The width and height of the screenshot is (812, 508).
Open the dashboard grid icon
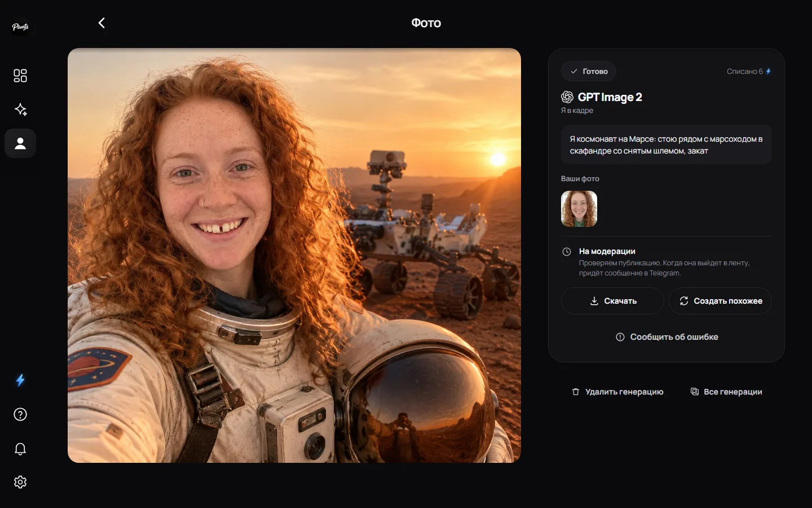tap(20, 76)
